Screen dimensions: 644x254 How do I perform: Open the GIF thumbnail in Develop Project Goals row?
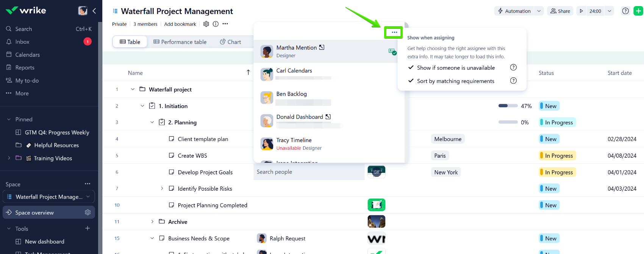tap(377, 172)
